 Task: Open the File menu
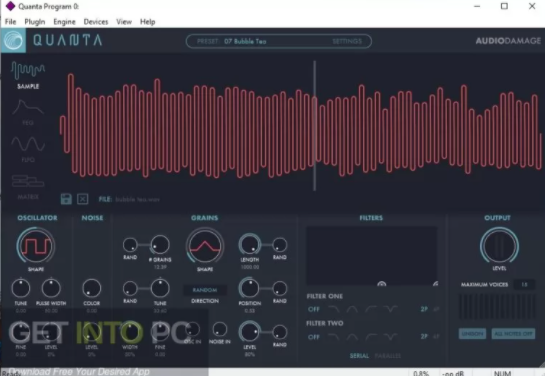tap(10, 22)
